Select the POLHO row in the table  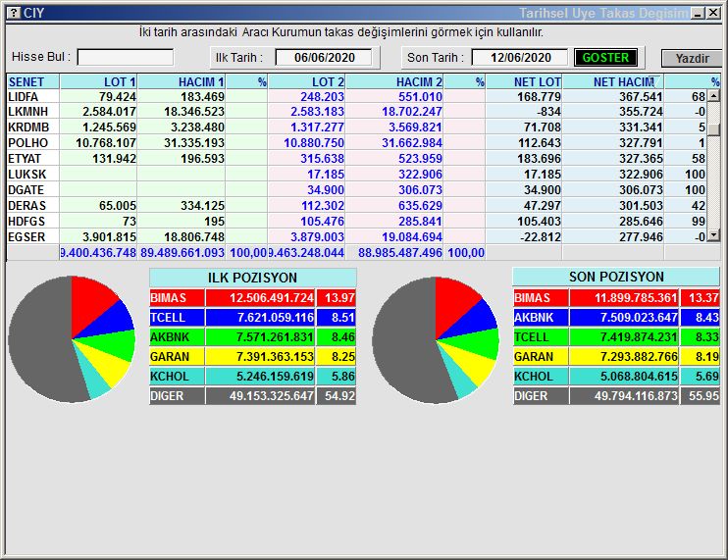click(27, 143)
